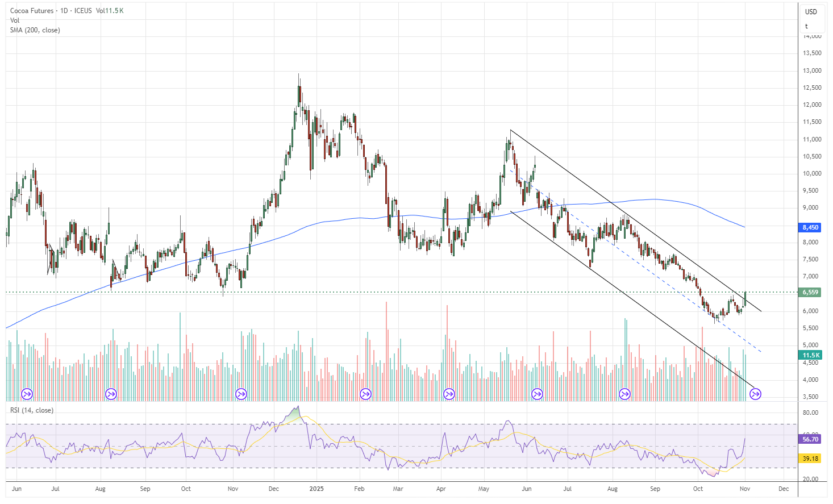The height and width of the screenshot is (504, 833).
Task: Click the contract rollover icon near June 2024
Action: coord(27,394)
